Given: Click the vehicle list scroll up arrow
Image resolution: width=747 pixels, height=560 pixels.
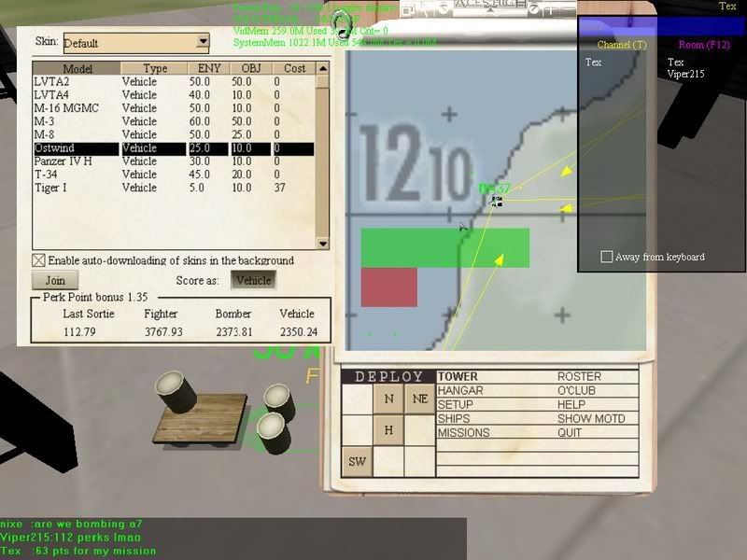Looking at the screenshot, I should [322, 68].
